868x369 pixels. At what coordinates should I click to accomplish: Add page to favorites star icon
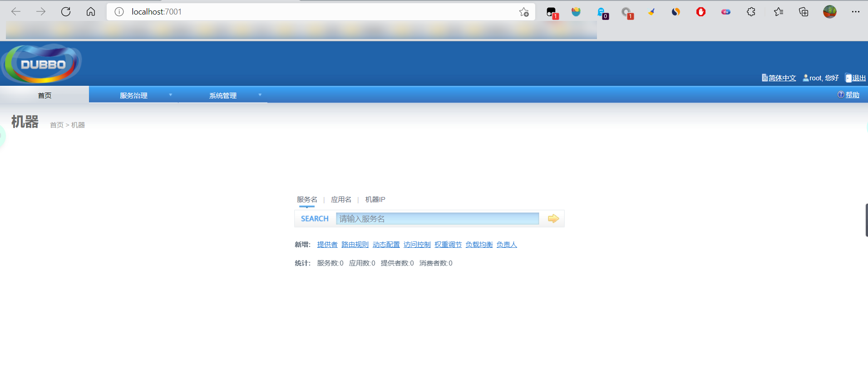524,12
